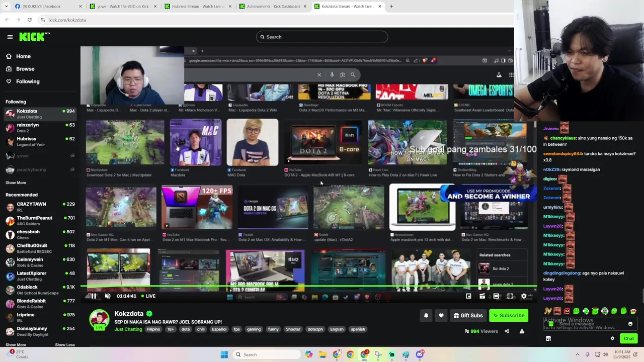The image size is (644, 362).
Task: Report the stream via the warning icon
Action: (x=522, y=331)
